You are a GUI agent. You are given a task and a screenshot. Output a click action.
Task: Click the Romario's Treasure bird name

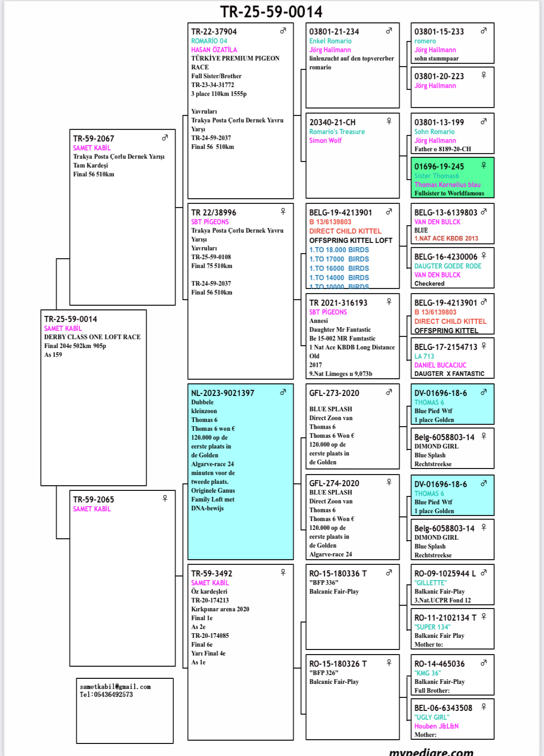337,132
